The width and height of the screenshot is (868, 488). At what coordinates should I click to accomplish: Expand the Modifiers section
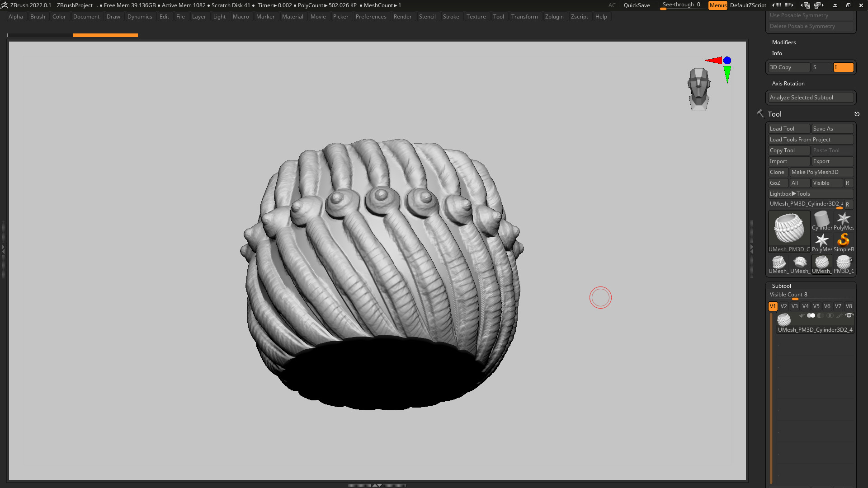(784, 42)
